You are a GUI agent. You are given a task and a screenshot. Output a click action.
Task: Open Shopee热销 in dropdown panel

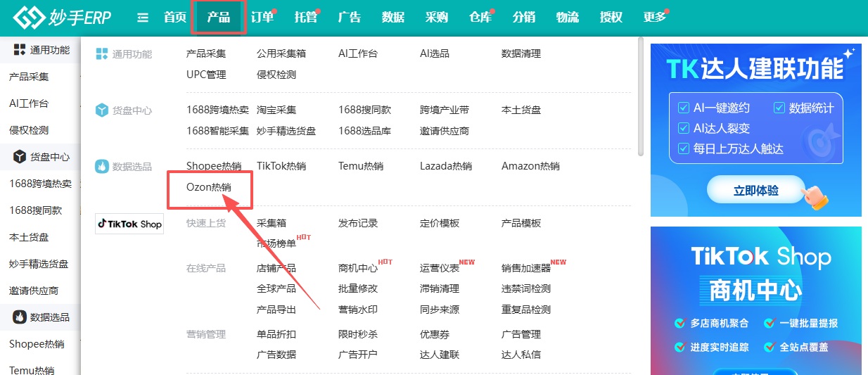(214, 166)
